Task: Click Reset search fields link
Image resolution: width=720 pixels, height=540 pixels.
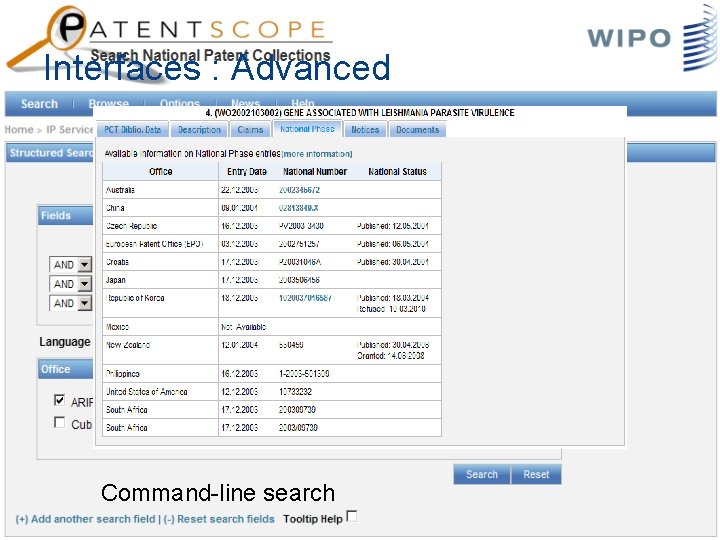Action: [x=219, y=519]
